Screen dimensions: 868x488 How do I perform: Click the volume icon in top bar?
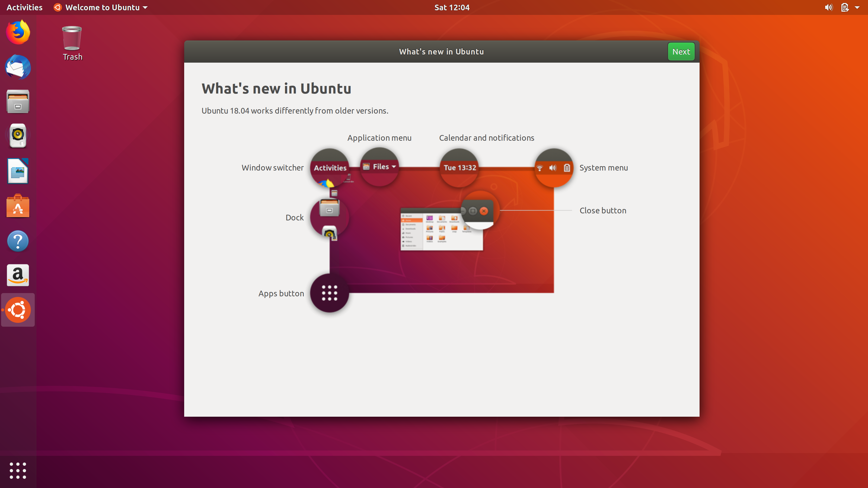(x=829, y=7)
